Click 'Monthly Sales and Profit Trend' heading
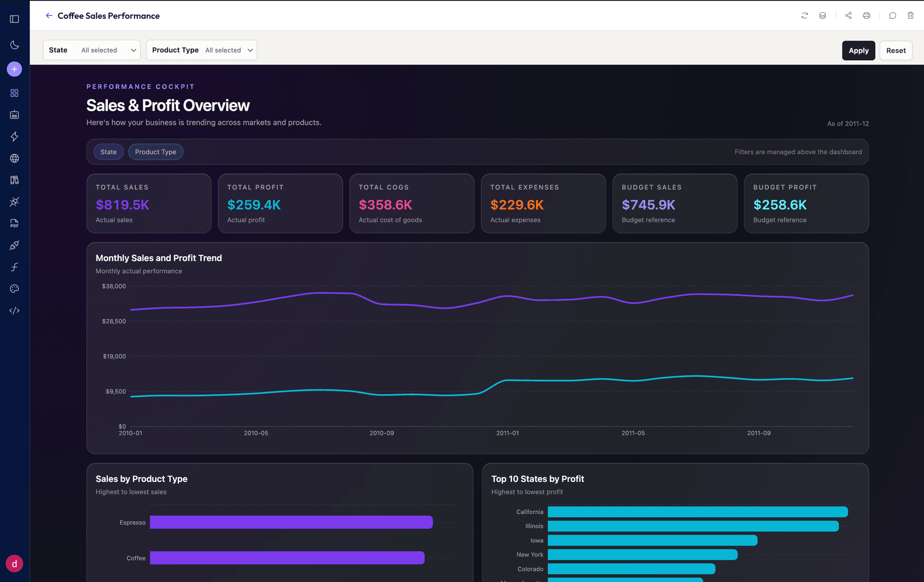This screenshot has height=582, width=924. (159, 258)
